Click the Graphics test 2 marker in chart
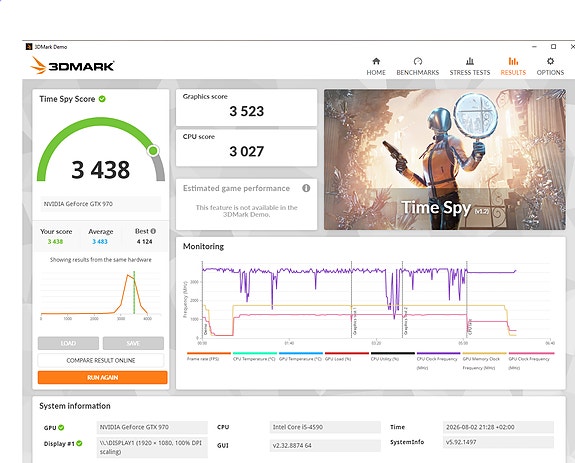The width and height of the screenshot is (575, 463). point(406,321)
